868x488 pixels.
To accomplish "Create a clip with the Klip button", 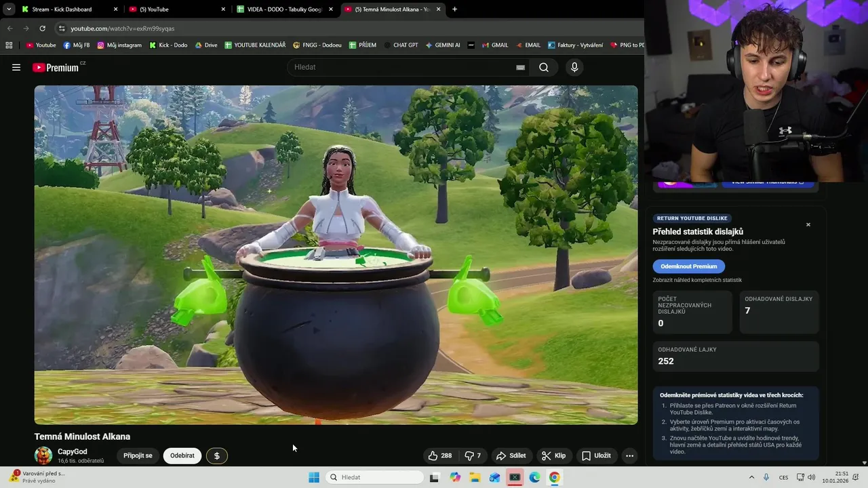I will point(553,455).
